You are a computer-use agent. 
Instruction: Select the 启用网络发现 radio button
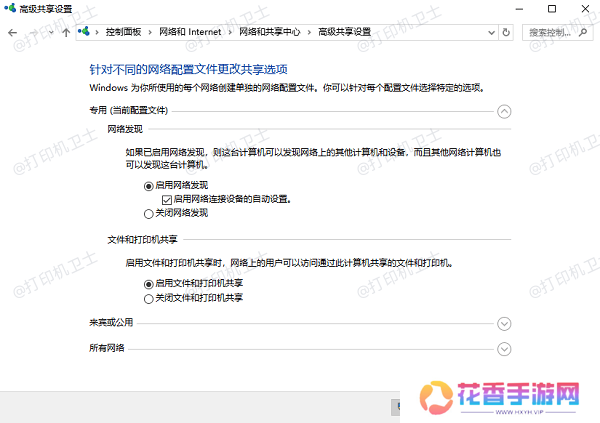pos(149,186)
